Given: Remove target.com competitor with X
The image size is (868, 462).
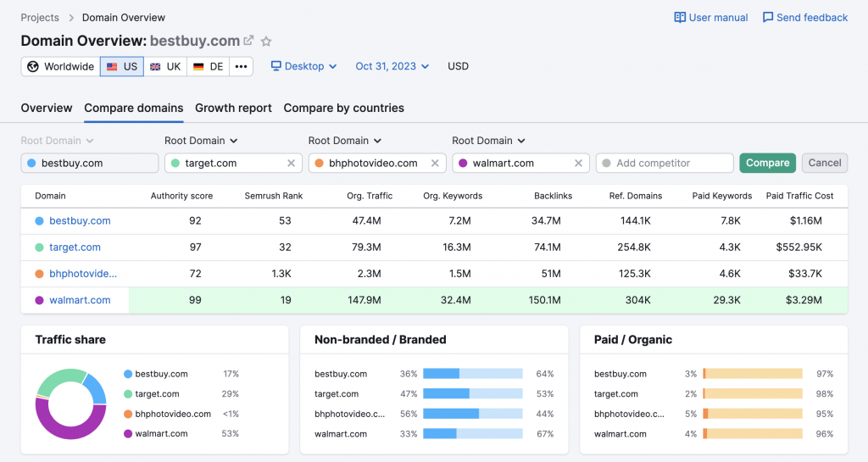Looking at the screenshot, I should tap(292, 164).
